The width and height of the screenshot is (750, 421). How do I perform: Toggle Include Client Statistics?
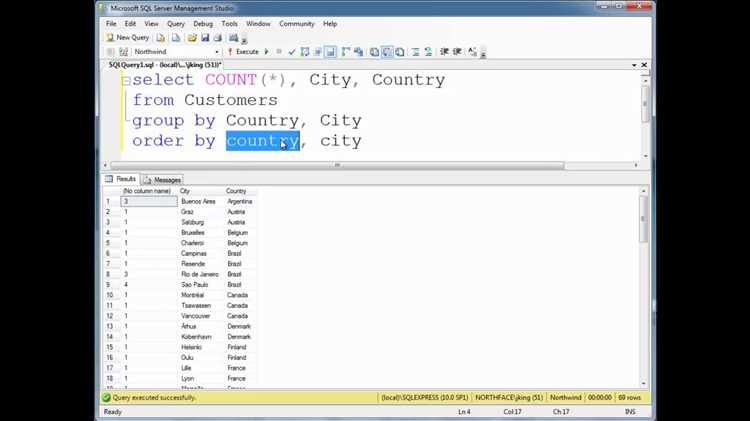click(x=358, y=52)
